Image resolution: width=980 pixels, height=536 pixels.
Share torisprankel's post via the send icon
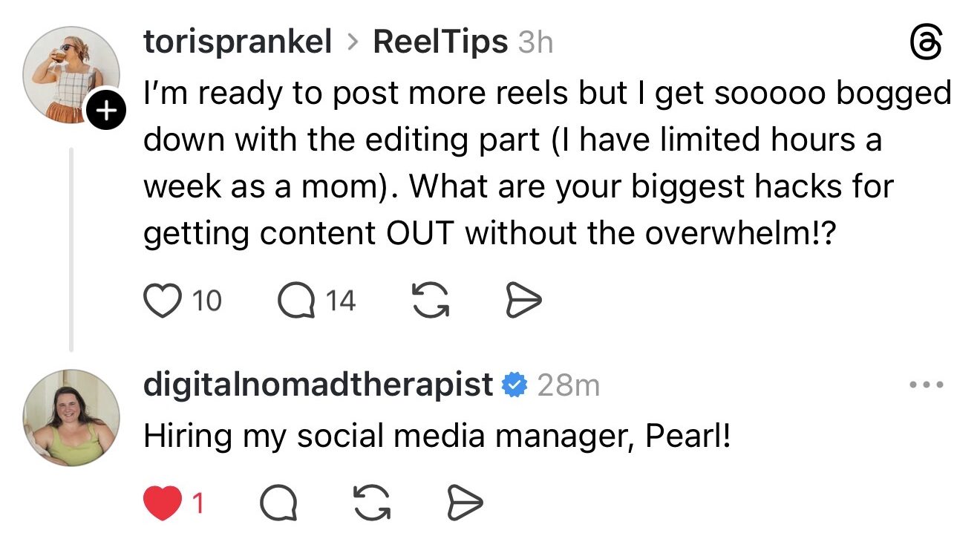(x=523, y=301)
